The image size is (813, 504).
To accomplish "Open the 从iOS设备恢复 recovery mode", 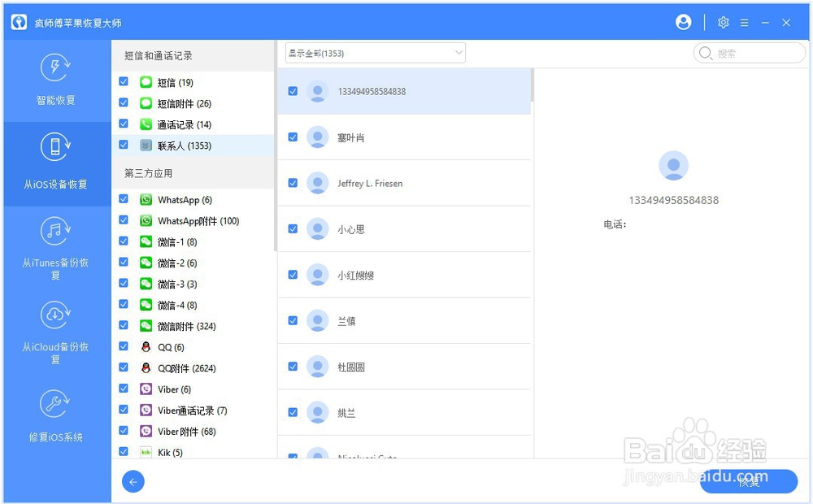I will (x=54, y=163).
